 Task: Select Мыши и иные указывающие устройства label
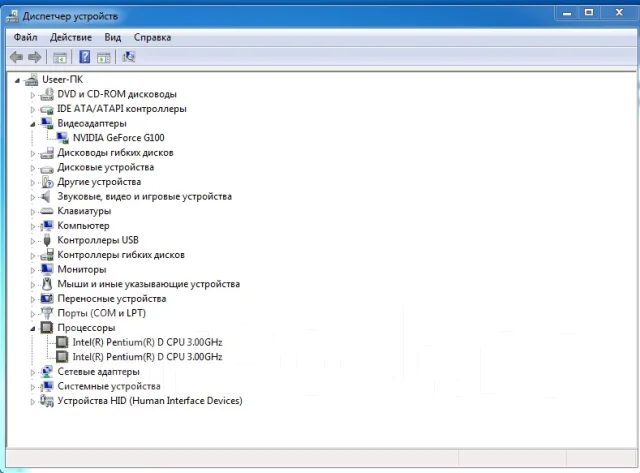point(149,284)
